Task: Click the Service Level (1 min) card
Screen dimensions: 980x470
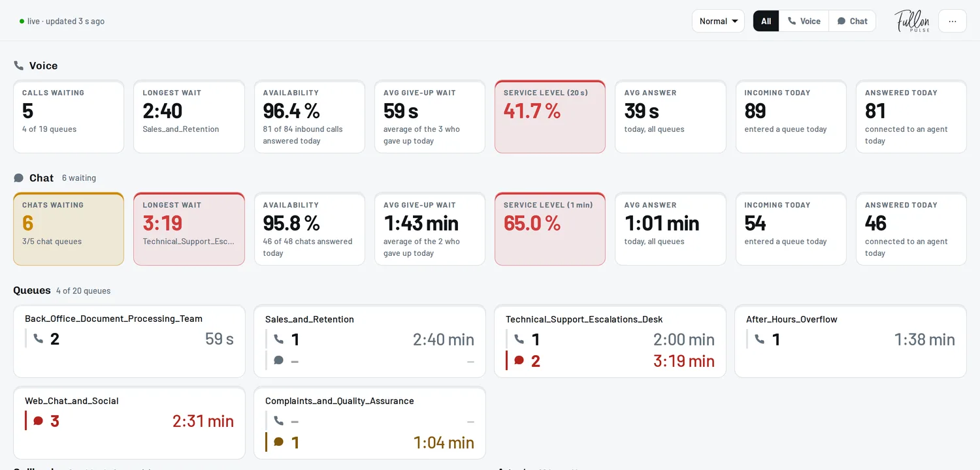Action: [550, 229]
